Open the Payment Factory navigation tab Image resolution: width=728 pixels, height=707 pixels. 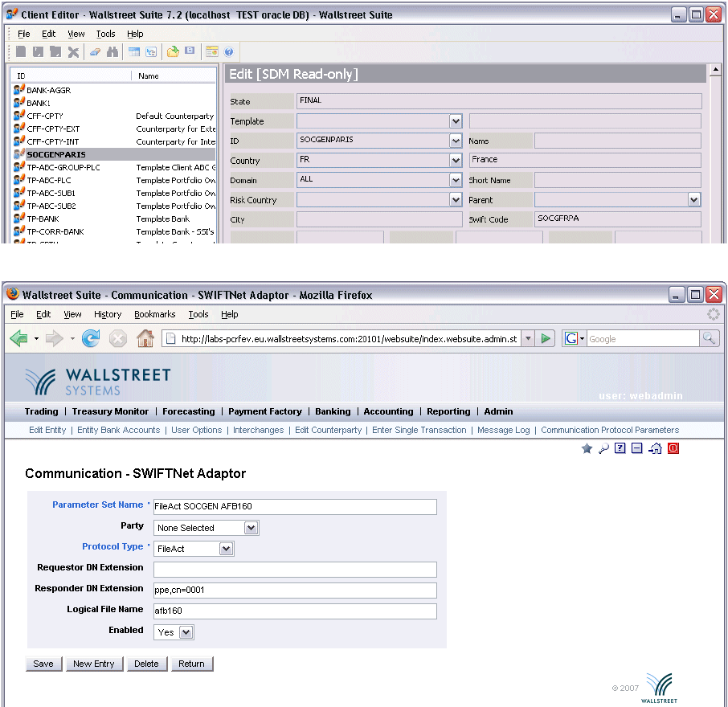tap(264, 411)
